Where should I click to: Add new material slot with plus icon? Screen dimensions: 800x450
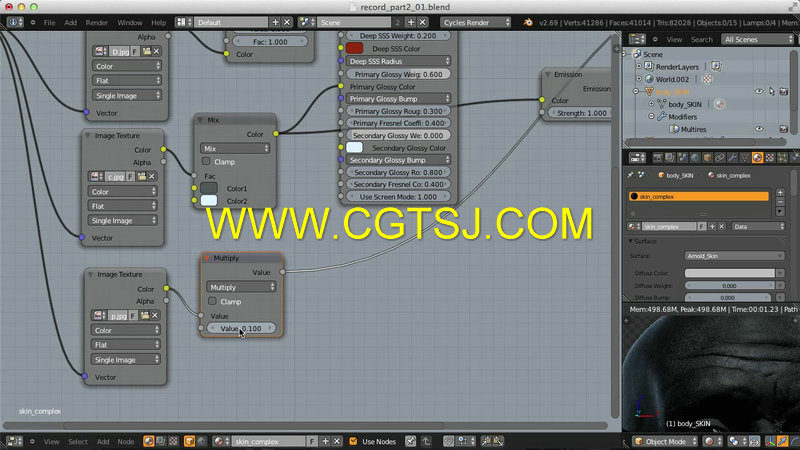pyautogui.click(x=780, y=192)
